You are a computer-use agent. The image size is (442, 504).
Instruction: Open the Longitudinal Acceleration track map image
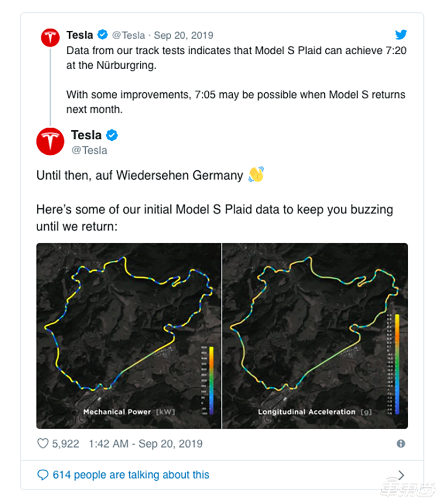pos(315,336)
